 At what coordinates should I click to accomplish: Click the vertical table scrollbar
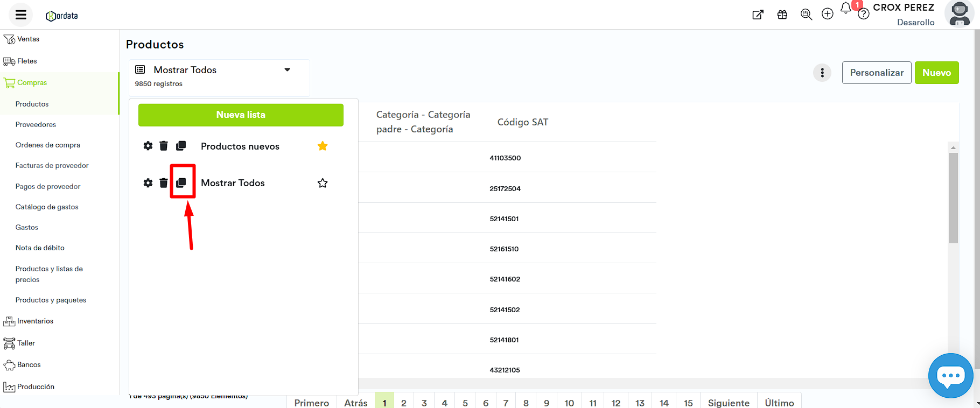click(x=953, y=198)
